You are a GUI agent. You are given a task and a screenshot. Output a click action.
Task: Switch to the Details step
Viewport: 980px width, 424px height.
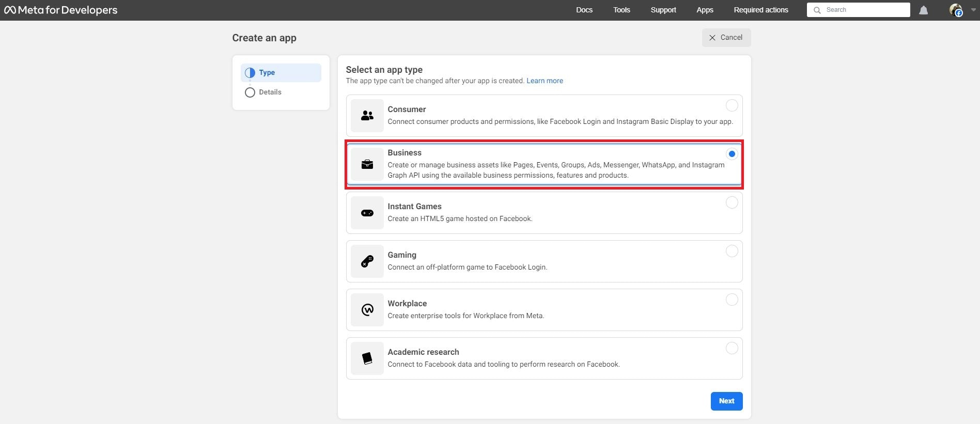coord(281,92)
